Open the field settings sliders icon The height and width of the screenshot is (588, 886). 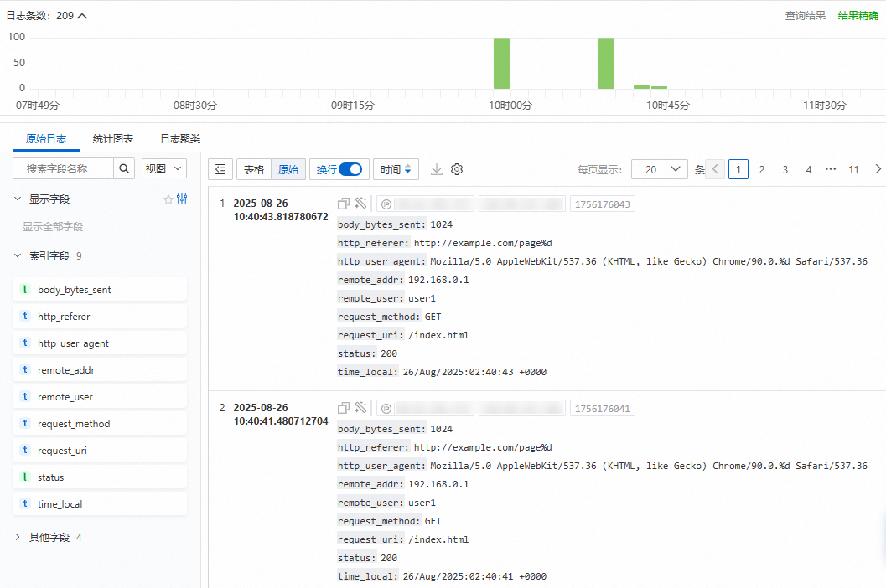pos(182,199)
